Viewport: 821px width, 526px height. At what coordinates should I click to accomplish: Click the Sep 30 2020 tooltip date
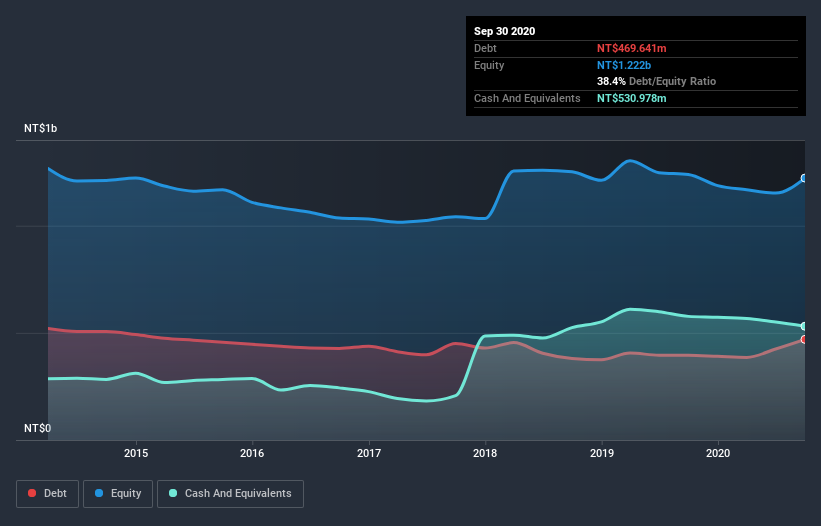point(505,31)
